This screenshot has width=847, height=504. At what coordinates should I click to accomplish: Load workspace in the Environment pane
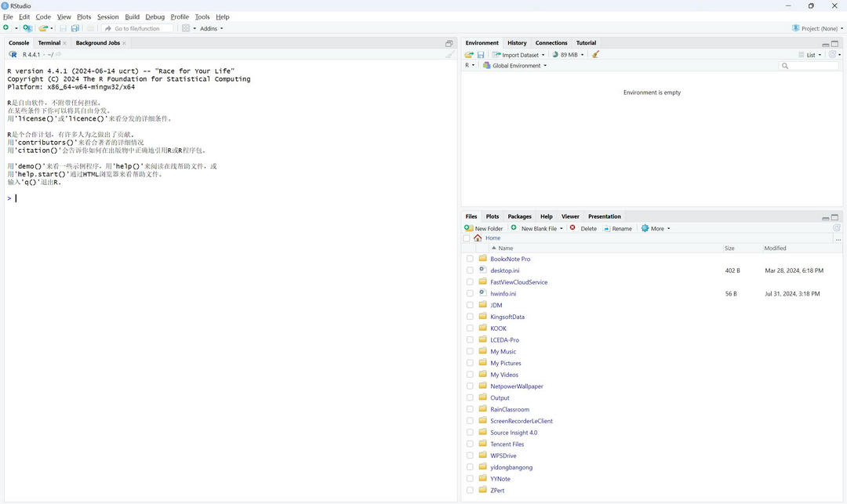tap(468, 54)
